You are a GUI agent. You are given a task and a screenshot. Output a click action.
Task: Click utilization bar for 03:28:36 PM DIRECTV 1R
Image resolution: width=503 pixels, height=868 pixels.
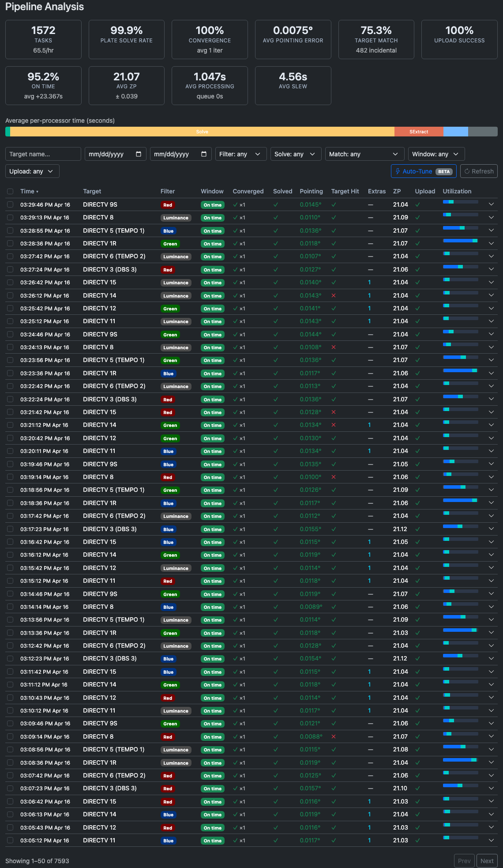[x=460, y=241]
